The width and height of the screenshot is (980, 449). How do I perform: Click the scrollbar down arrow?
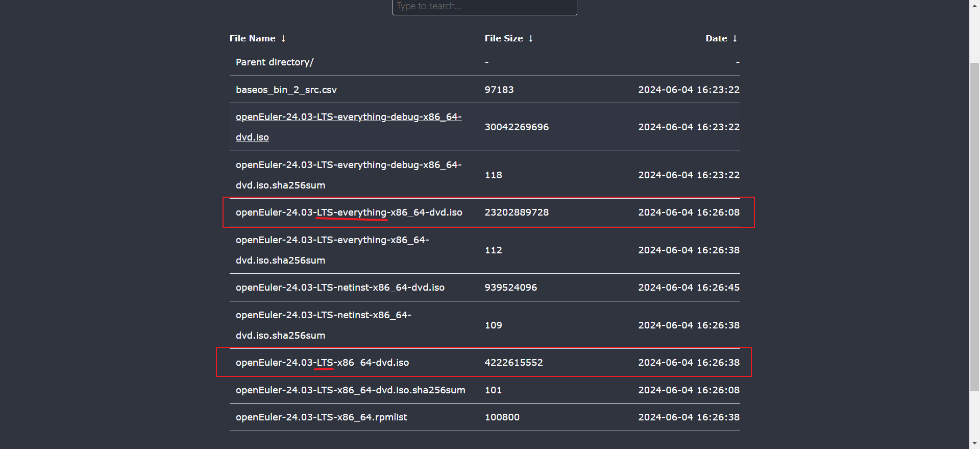[974, 443]
